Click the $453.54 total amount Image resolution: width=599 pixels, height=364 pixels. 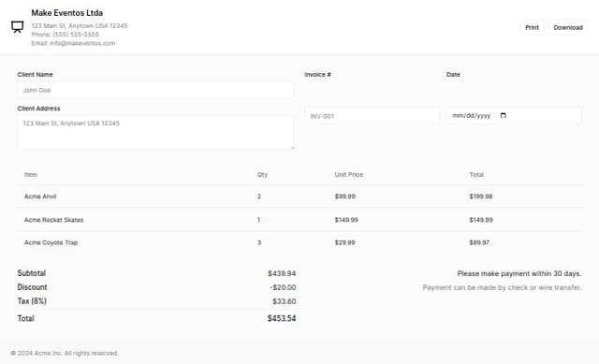[x=282, y=318]
